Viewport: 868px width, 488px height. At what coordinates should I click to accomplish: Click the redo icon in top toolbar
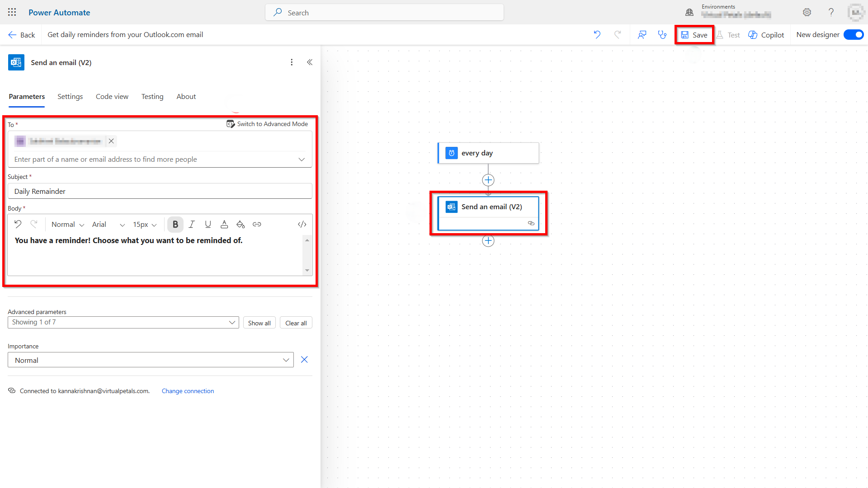(x=618, y=35)
